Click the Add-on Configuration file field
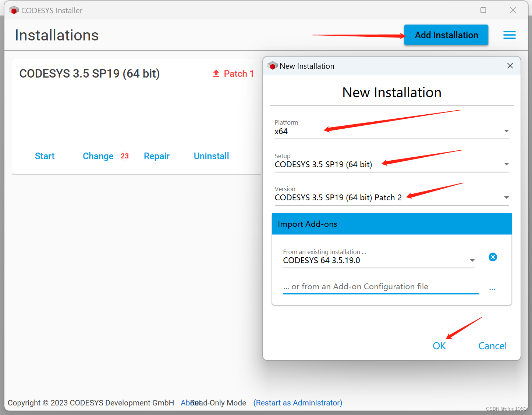Screen dimensions: 532x415 pyautogui.click(x=380, y=287)
